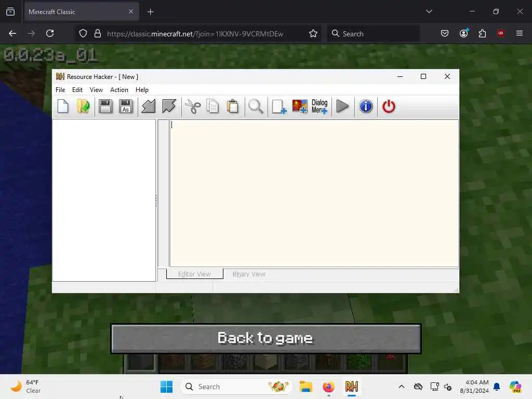
Task: Open a new browser tab
Action: click(151, 12)
